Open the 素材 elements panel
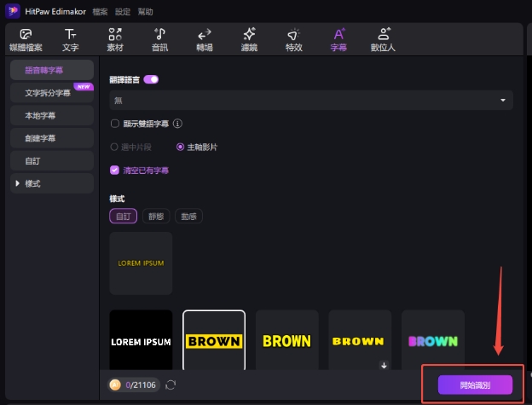The image size is (532, 405). tap(115, 40)
